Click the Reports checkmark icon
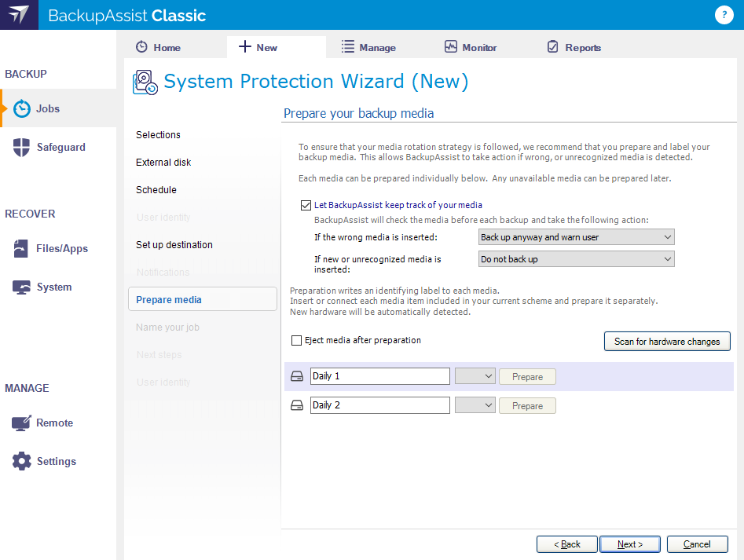 coord(553,46)
